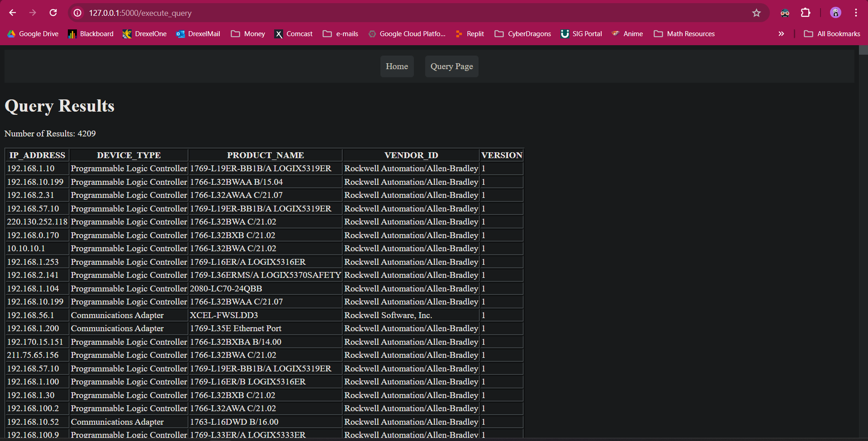Click the DEVICE_TYPE column header
868x441 pixels.
[x=129, y=155]
